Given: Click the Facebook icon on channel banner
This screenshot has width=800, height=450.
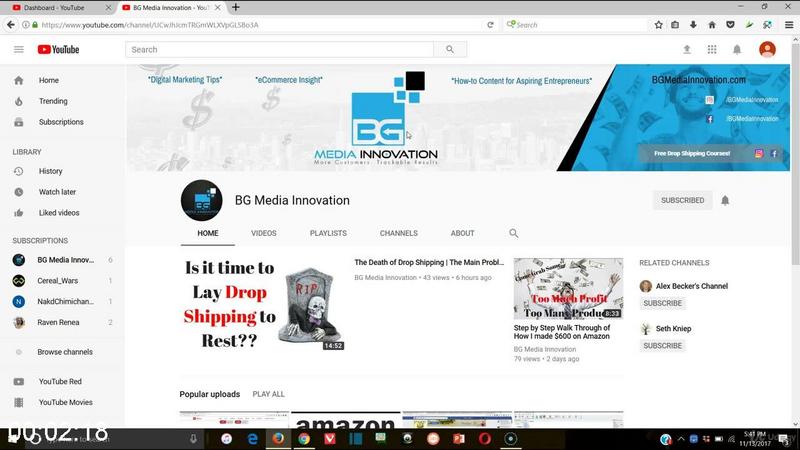Looking at the screenshot, I should (x=774, y=154).
